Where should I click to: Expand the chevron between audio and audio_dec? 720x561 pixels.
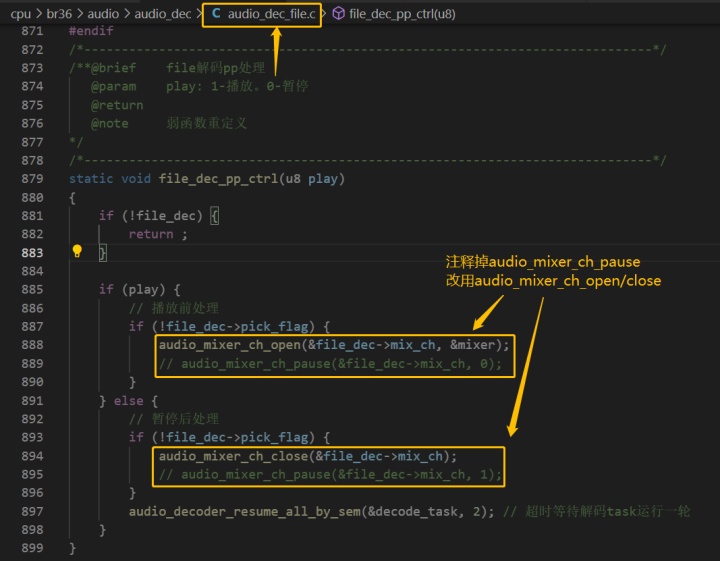coord(127,14)
